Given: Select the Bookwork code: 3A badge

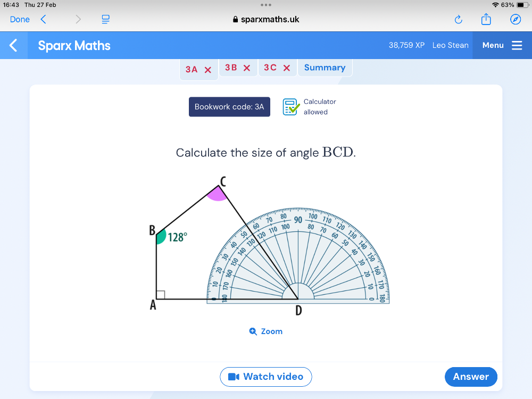Looking at the screenshot, I should (x=229, y=106).
